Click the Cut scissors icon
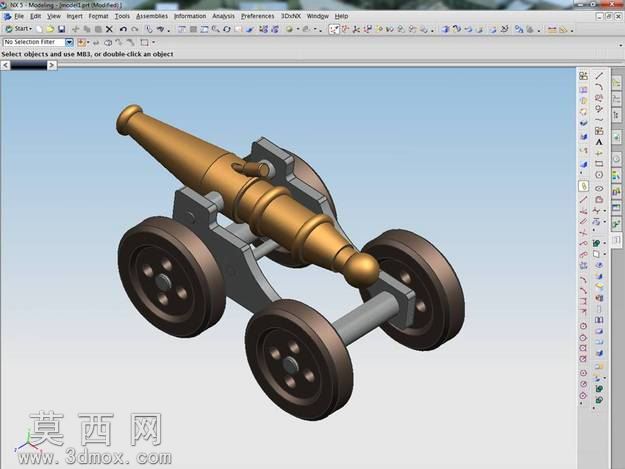The height and width of the screenshot is (469, 625). pyautogui.click(x=76, y=29)
